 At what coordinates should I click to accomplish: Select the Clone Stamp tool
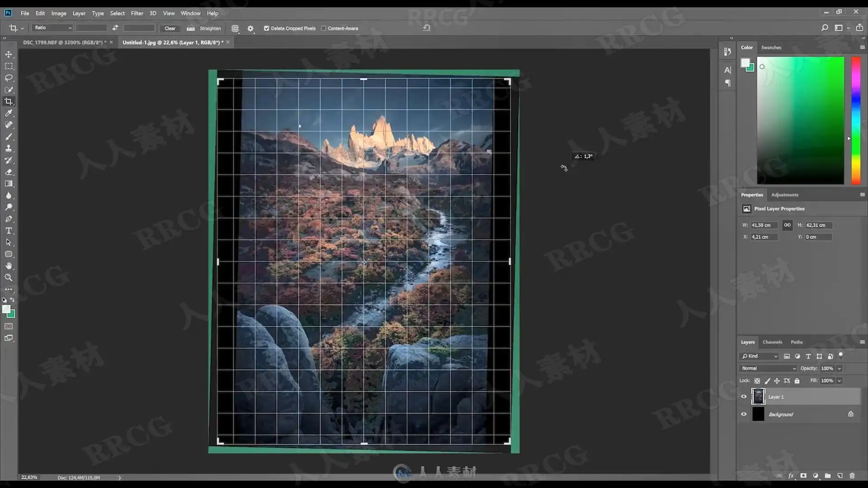(x=9, y=148)
